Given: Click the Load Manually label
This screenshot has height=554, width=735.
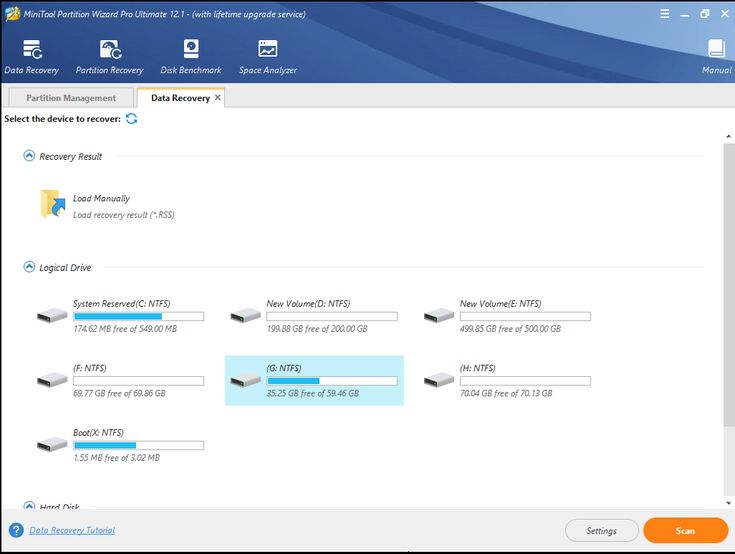Looking at the screenshot, I should point(101,198).
